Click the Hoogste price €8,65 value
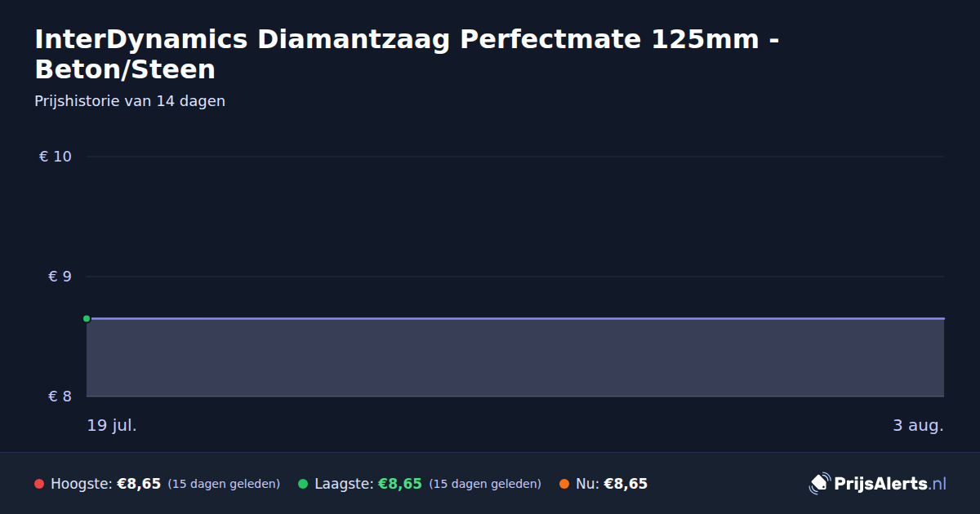 (x=139, y=484)
